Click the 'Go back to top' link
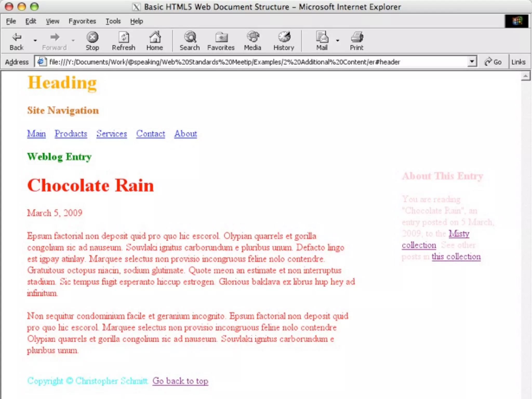This screenshot has height=399, width=532. click(x=180, y=381)
